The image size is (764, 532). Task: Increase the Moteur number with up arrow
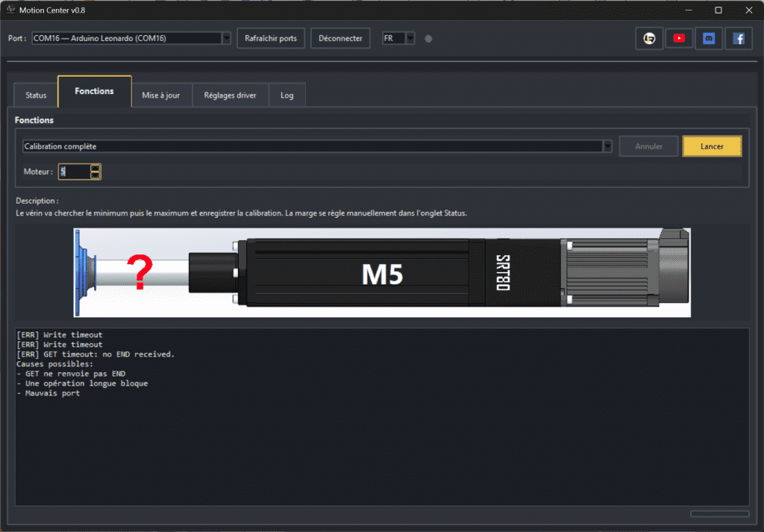(x=95, y=168)
